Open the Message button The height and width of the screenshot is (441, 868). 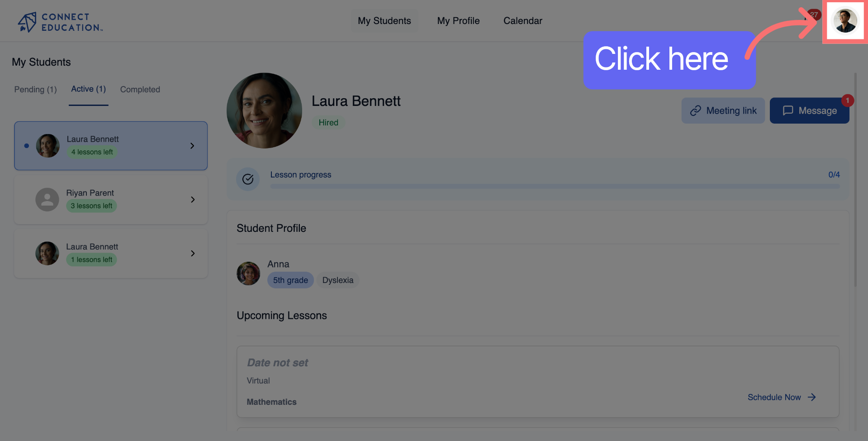[x=809, y=110]
